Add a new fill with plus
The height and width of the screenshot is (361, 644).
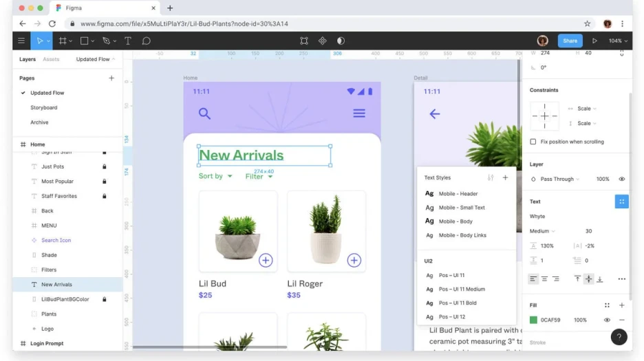621,305
